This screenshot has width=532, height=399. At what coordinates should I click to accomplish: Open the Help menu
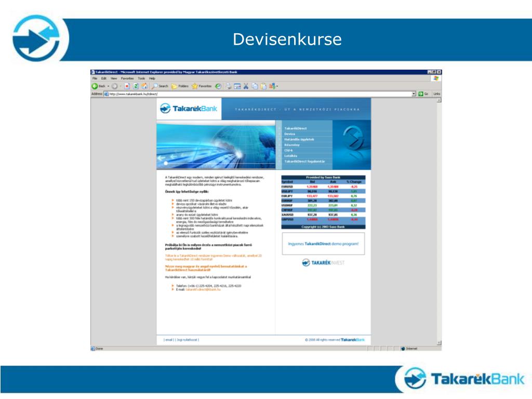click(x=152, y=78)
